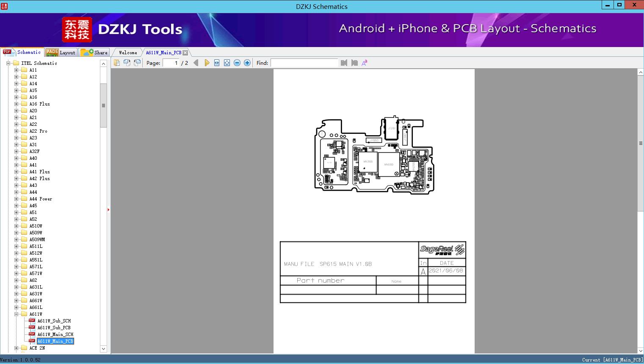Expand the A44 Power folder
This screenshot has height=364, width=644.
tap(16, 199)
